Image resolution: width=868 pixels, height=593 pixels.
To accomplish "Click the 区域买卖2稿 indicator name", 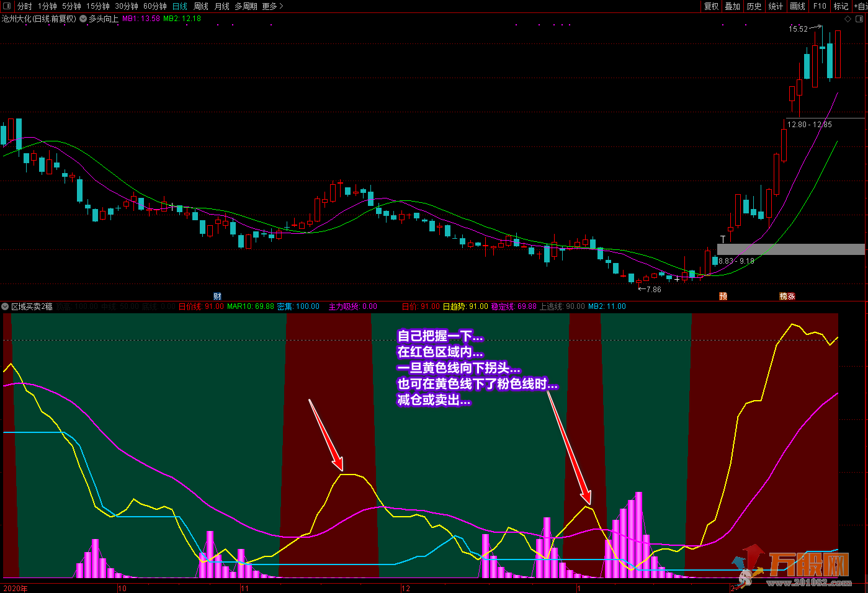I will tap(32, 306).
